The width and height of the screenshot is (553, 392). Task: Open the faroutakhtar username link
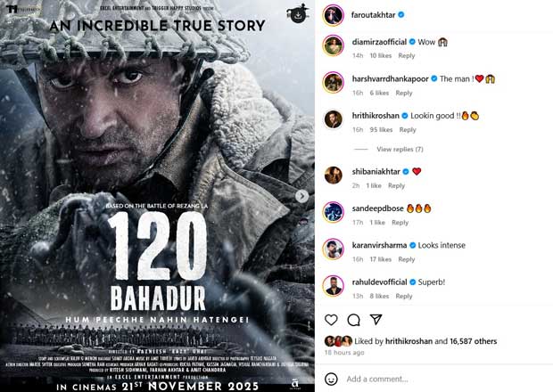pos(373,15)
